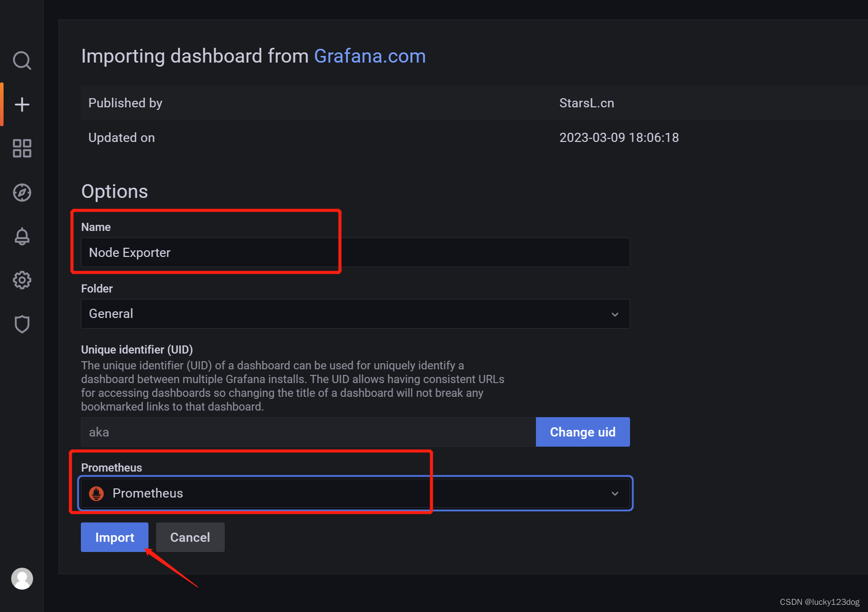Click the Import button
Screen dimensions: 868x612
(114, 537)
